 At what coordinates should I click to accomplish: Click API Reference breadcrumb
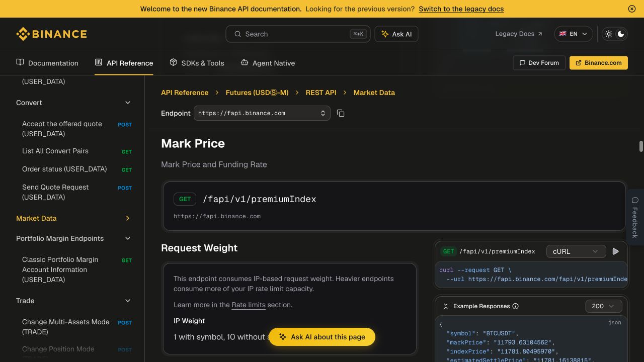[185, 93]
